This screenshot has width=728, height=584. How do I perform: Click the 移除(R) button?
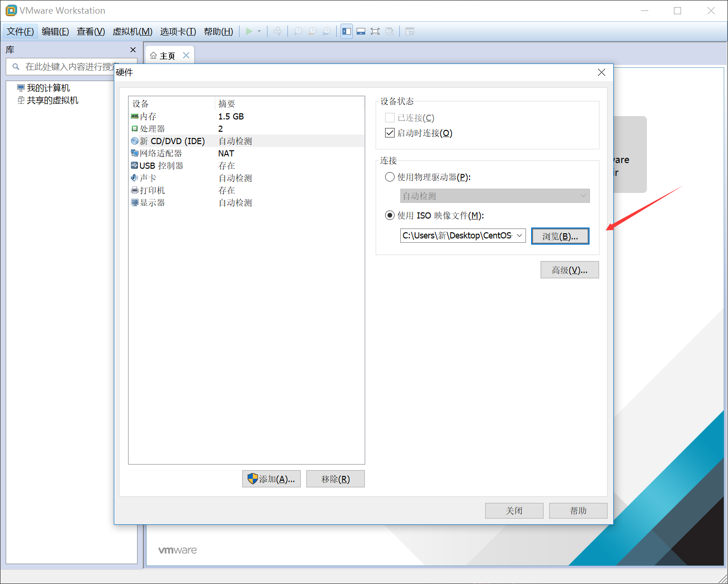point(335,479)
